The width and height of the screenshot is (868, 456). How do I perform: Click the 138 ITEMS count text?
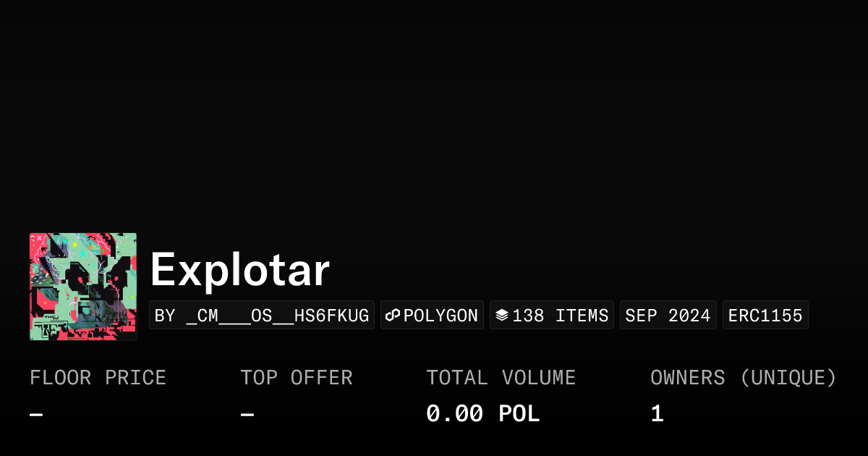pos(561,316)
